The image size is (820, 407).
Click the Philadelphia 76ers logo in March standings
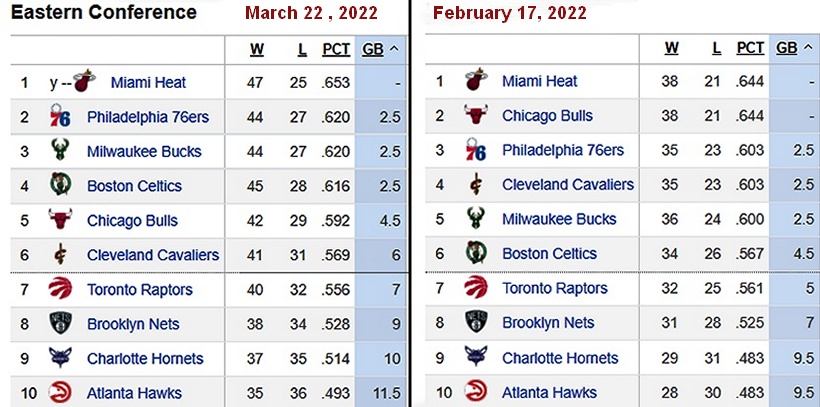60,117
